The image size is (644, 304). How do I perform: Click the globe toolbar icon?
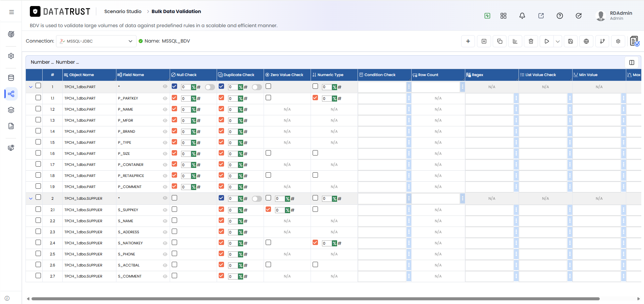tap(586, 41)
